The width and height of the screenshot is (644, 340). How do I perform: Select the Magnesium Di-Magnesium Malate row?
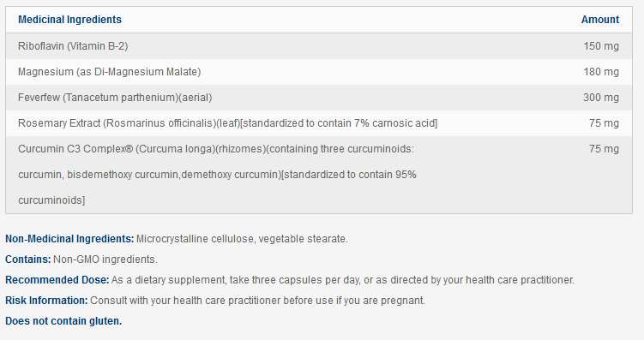point(319,72)
